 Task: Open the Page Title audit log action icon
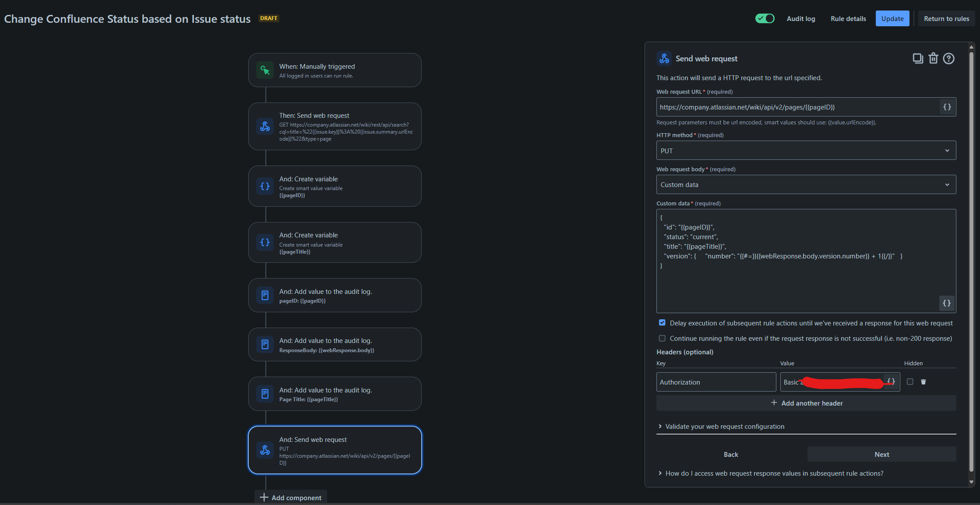click(265, 394)
